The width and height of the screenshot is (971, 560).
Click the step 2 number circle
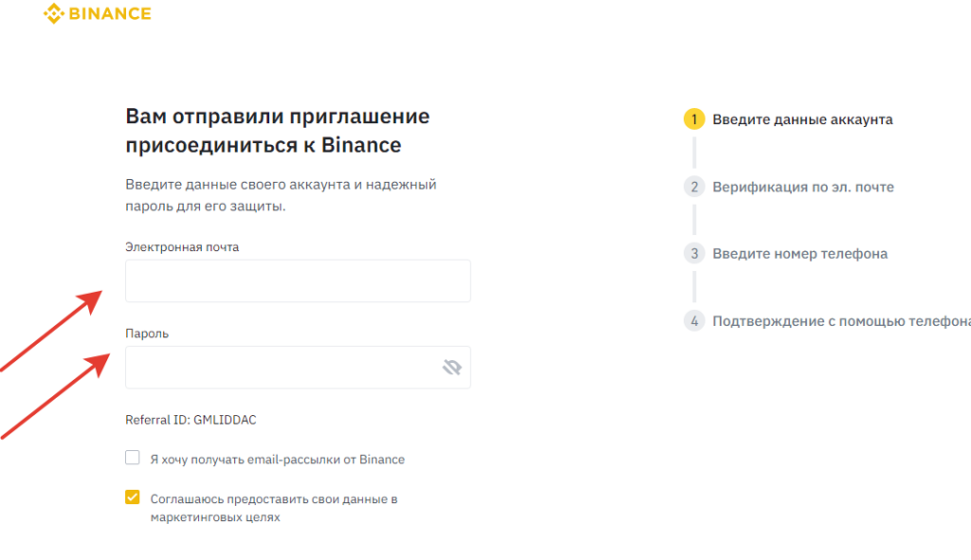point(694,187)
